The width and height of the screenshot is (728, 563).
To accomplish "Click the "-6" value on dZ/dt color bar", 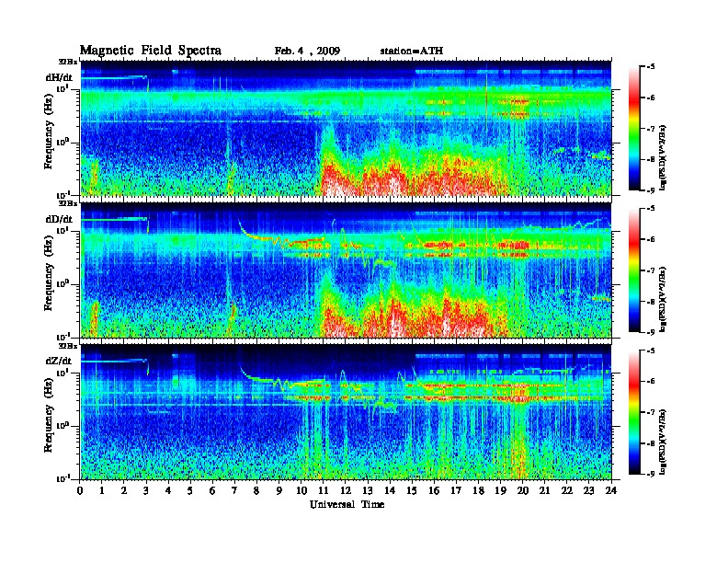I will click(x=651, y=381).
